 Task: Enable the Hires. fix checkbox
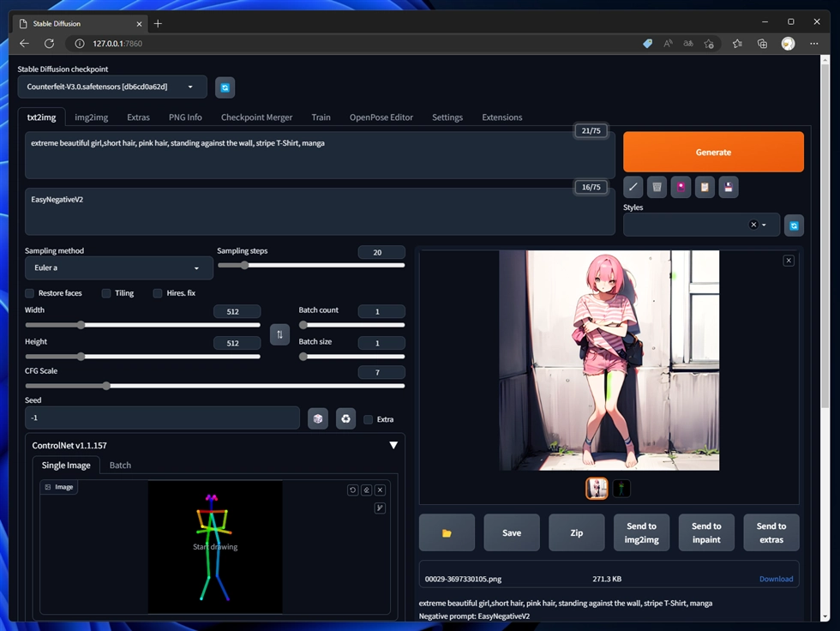[x=158, y=293]
